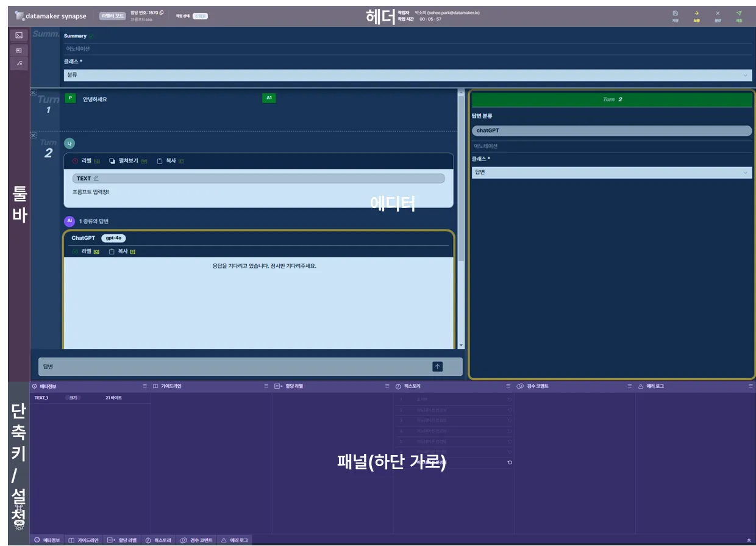
Task: Switch to the 메타정보 bottom tab
Action: pyautogui.click(x=48, y=541)
